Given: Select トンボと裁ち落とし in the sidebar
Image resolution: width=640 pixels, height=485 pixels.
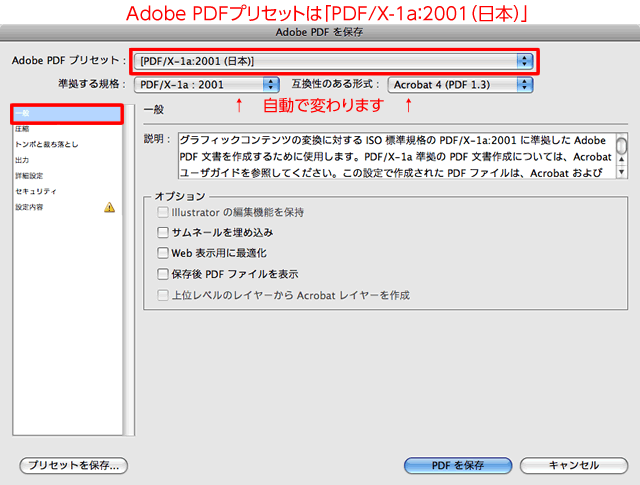Looking at the screenshot, I should 67,145.
